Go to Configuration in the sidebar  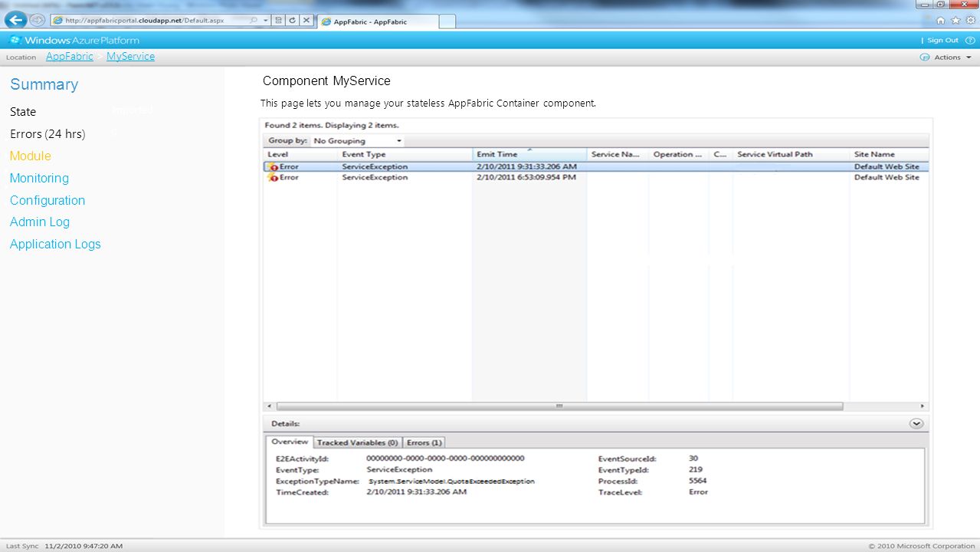[48, 200]
